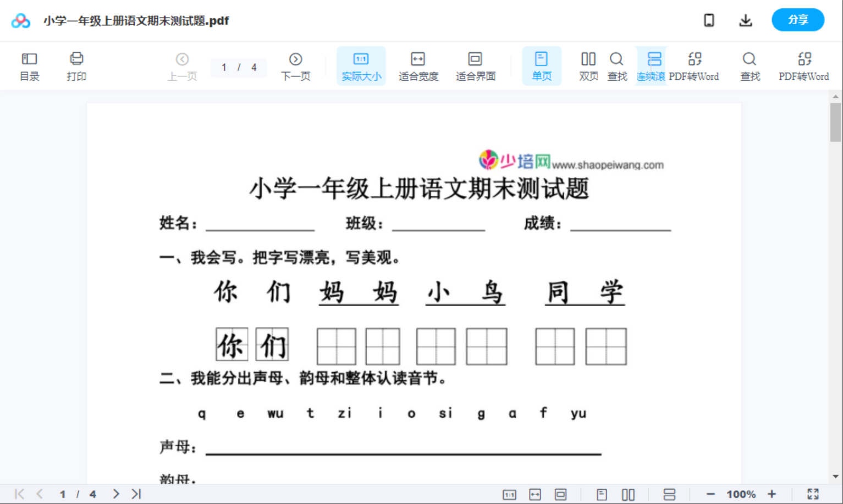The image size is (843, 504).
Task: Click the PDF转Word conversion icon
Action: click(x=695, y=65)
